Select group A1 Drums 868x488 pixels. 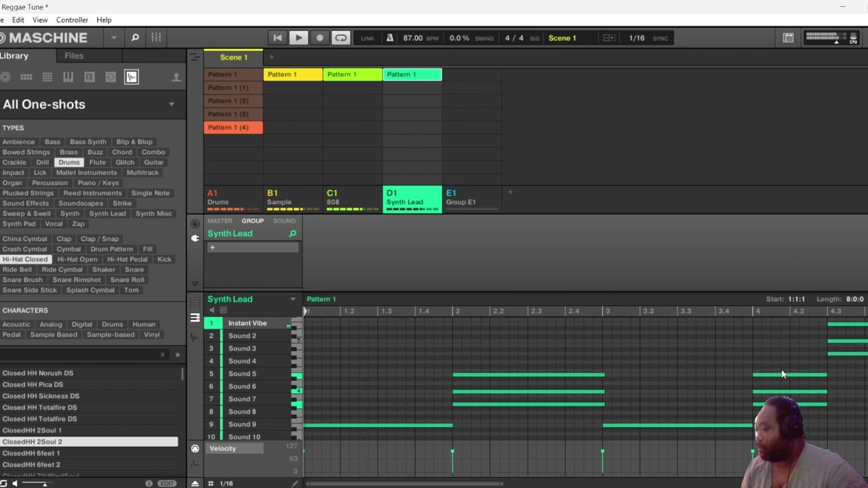coord(233,199)
